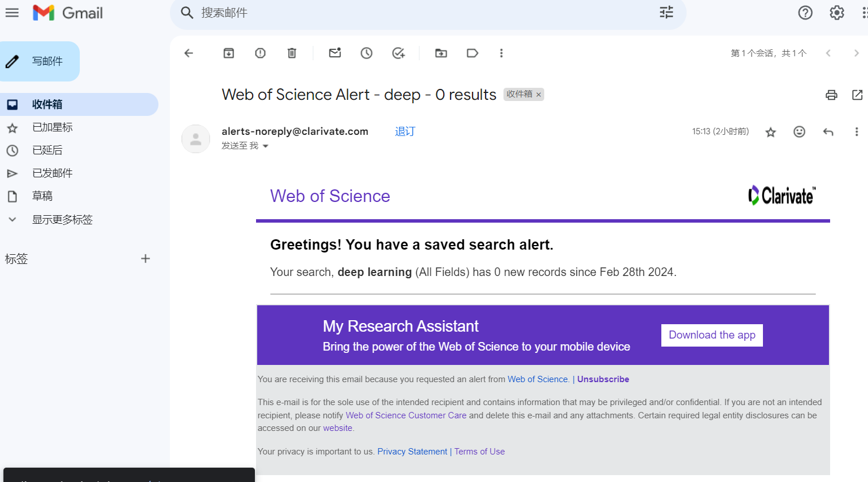Open search options filter icon
868x482 pixels.
[x=666, y=13]
